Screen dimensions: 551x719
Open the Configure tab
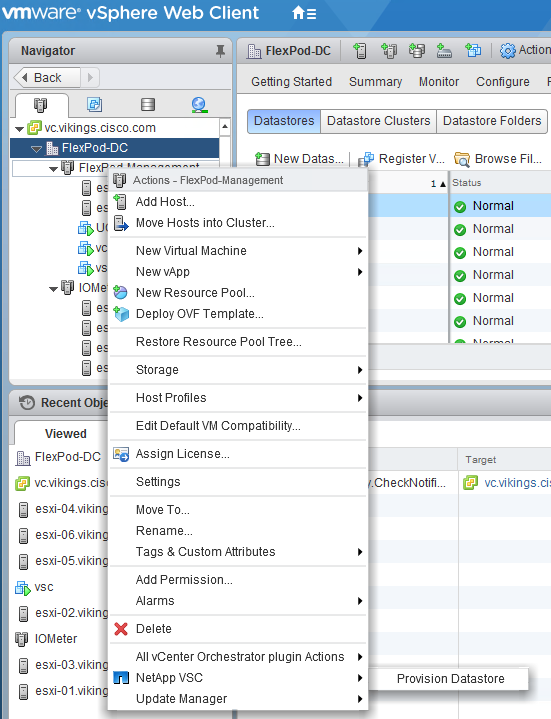(502, 82)
